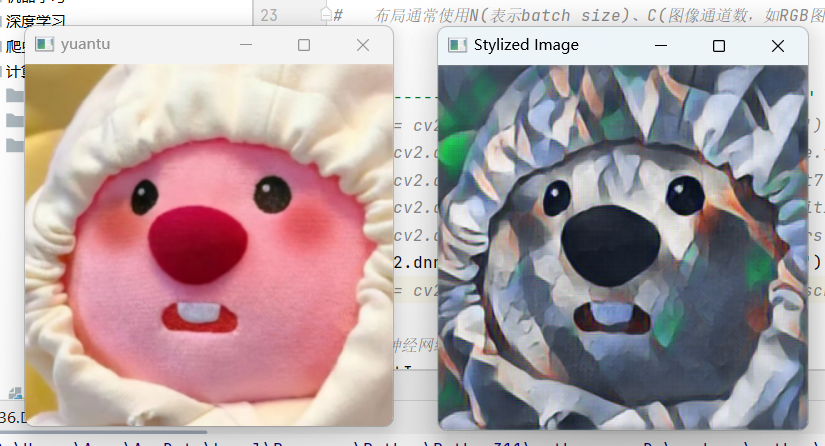Click the original pink plush image
The width and height of the screenshot is (825, 446).
pyautogui.click(x=209, y=245)
